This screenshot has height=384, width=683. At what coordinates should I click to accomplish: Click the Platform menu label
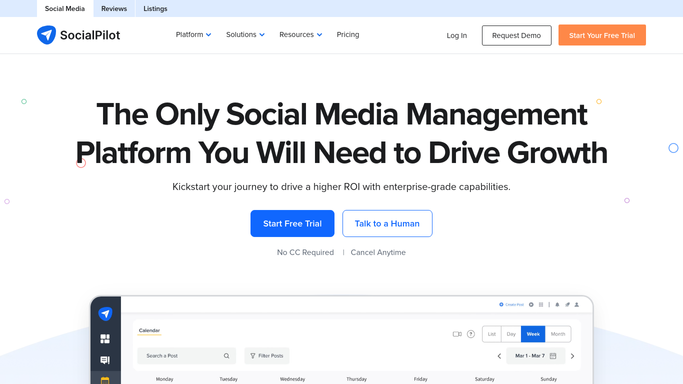pyautogui.click(x=189, y=34)
